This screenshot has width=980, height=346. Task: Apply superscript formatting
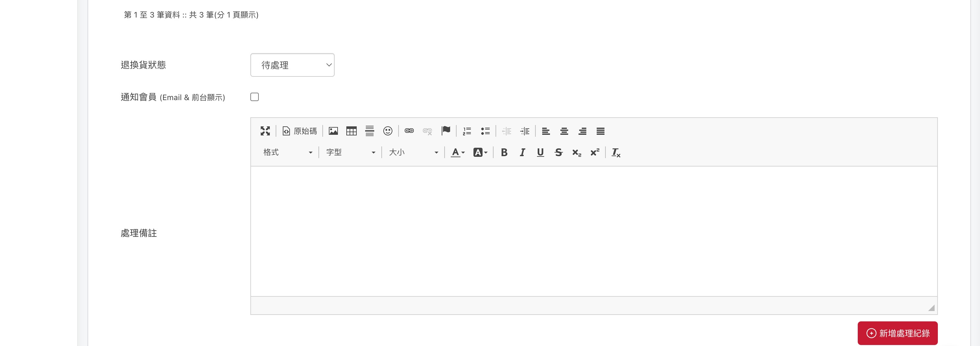click(595, 153)
